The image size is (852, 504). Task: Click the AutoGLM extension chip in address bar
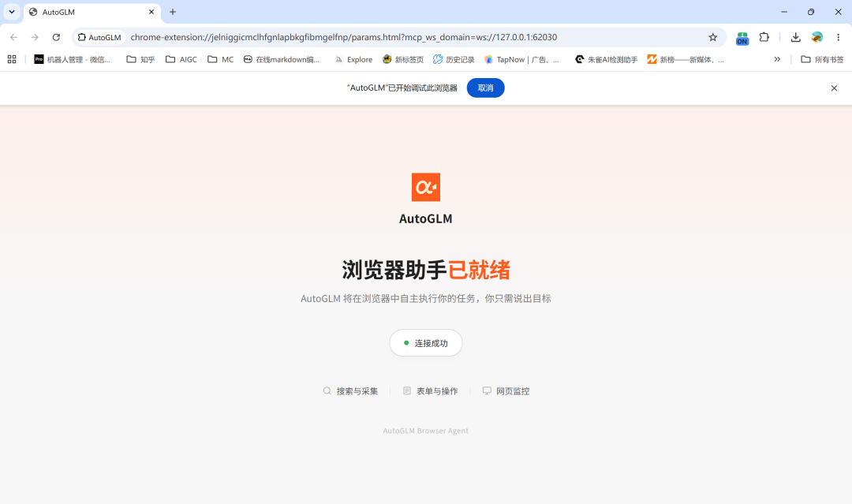99,37
